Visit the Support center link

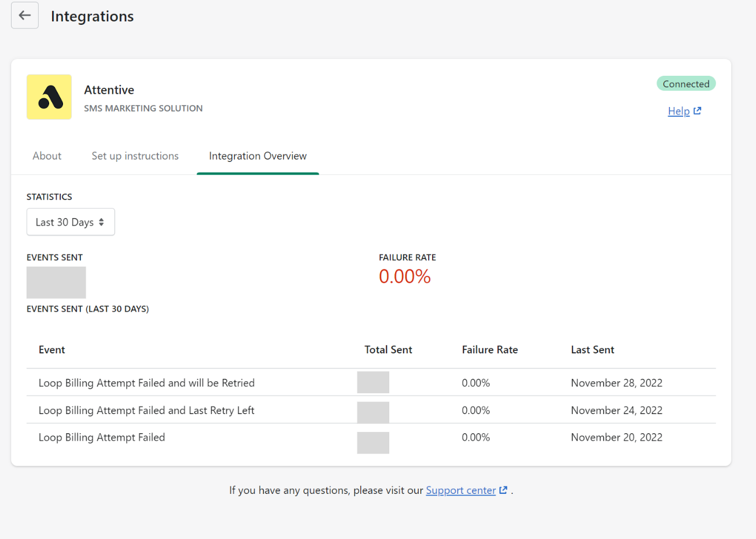[x=460, y=490]
